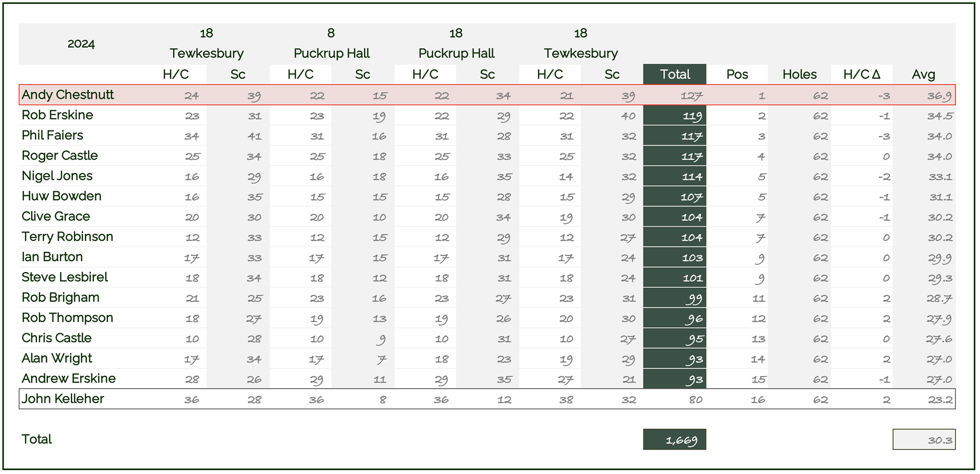Select the 2024 year cell
The height and width of the screenshot is (474, 980).
(81, 44)
